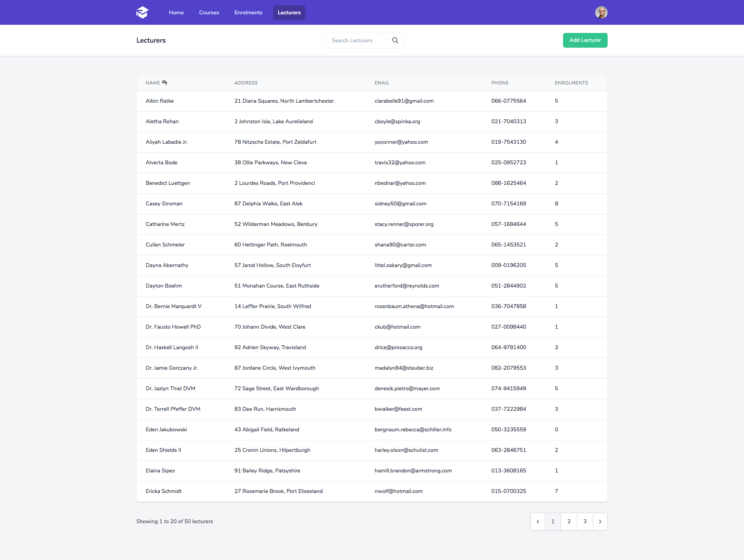The height and width of the screenshot is (560, 744).
Task: Click address 92 Adrien Skyway, Travisland
Action: pos(270,348)
